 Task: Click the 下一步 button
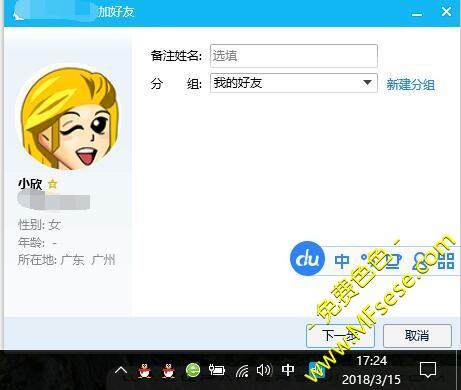pos(340,336)
